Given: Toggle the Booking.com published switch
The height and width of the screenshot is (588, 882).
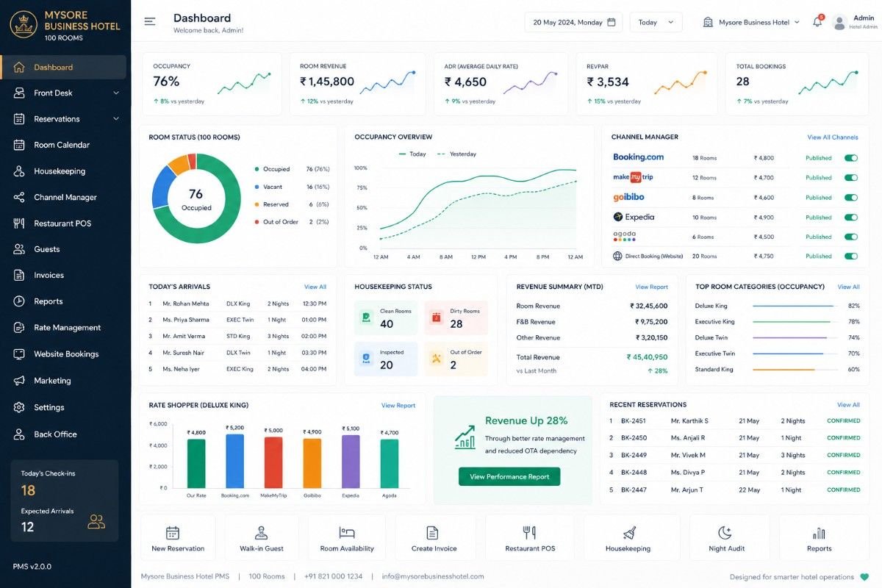Looking at the screenshot, I should click(851, 158).
